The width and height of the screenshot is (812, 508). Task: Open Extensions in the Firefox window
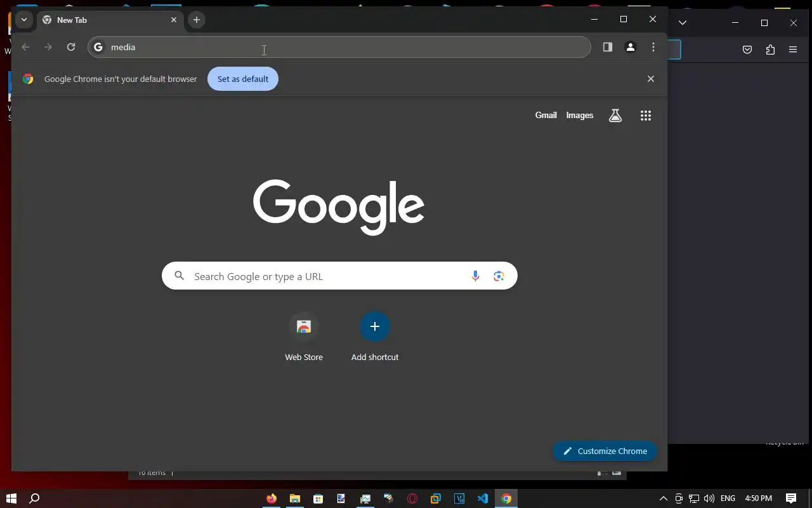click(770, 50)
